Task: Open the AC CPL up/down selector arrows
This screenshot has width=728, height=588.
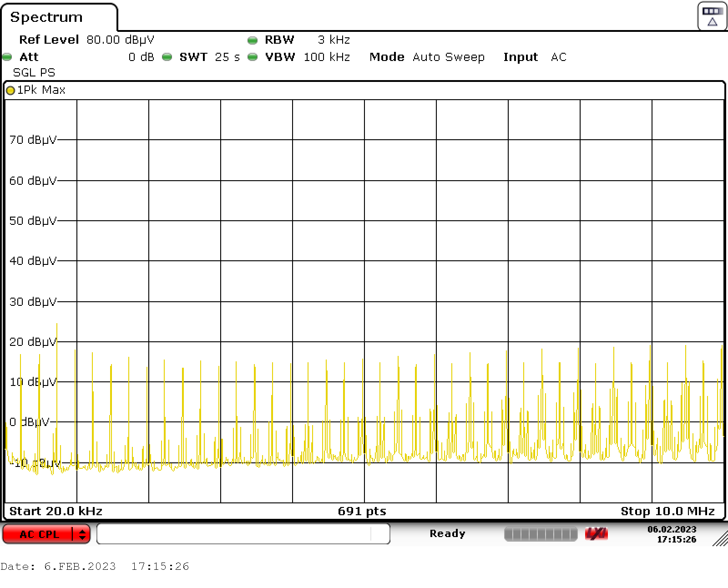Action: (81, 534)
